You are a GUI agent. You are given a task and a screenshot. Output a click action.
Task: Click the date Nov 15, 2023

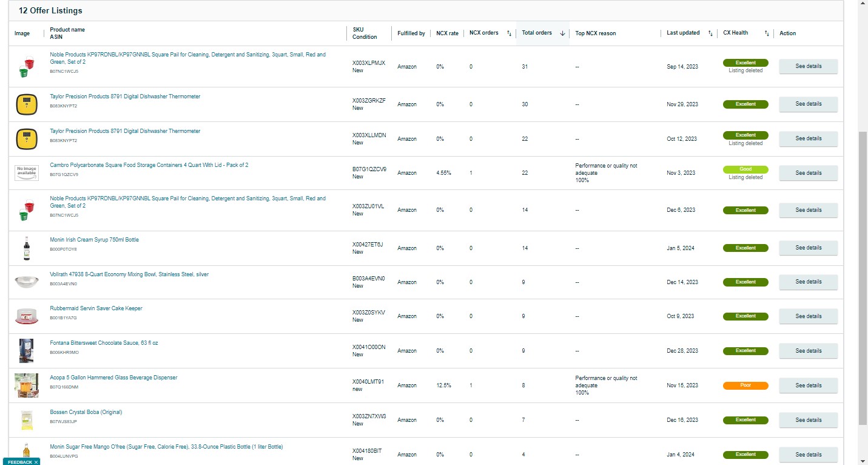(682, 385)
